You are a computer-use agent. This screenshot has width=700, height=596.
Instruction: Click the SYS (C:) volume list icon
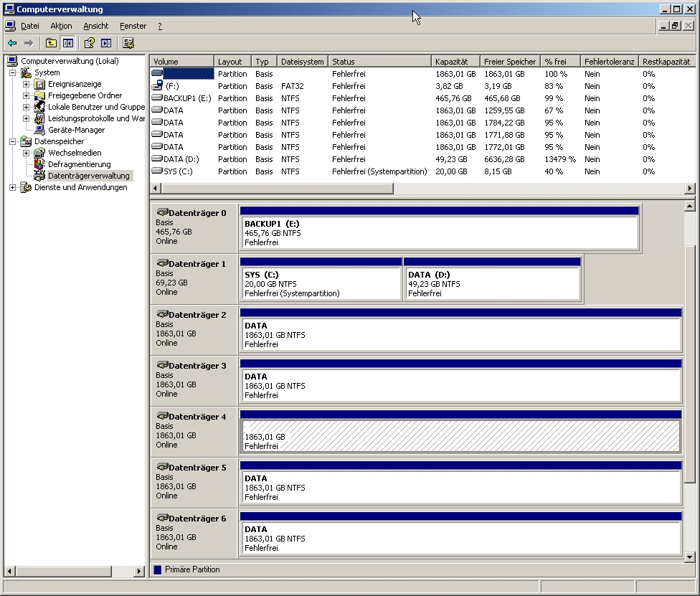[x=157, y=171]
